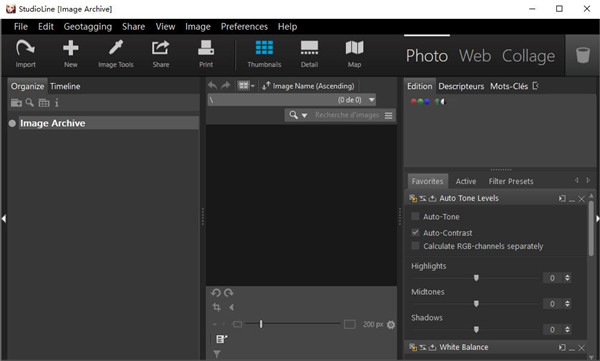Open the Image Name (Ascending) sort menu

(x=308, y=86)
